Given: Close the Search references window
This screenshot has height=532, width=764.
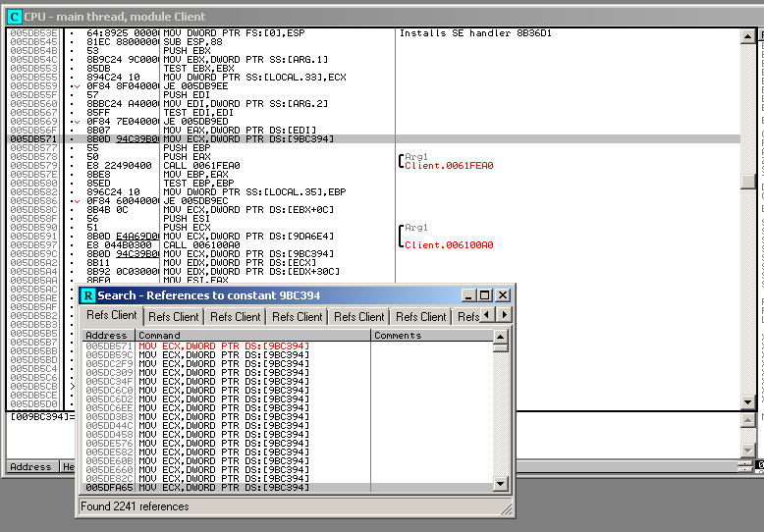Looking at the screenshot, I should (503, 295).
